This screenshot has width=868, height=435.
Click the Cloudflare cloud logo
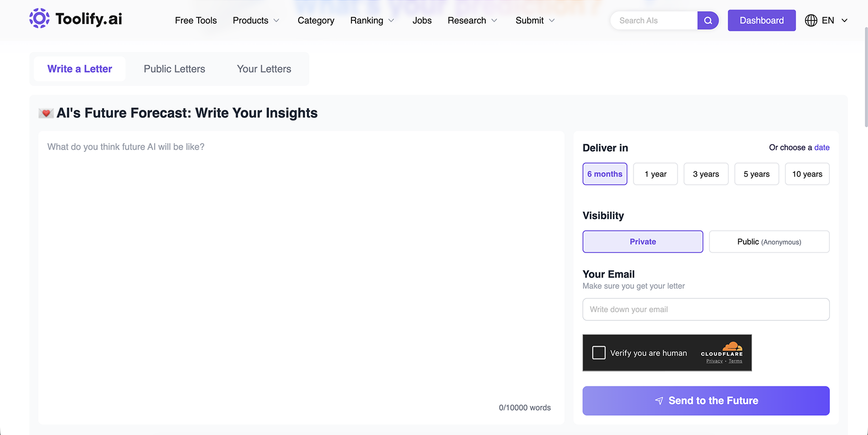coord(732,347)
